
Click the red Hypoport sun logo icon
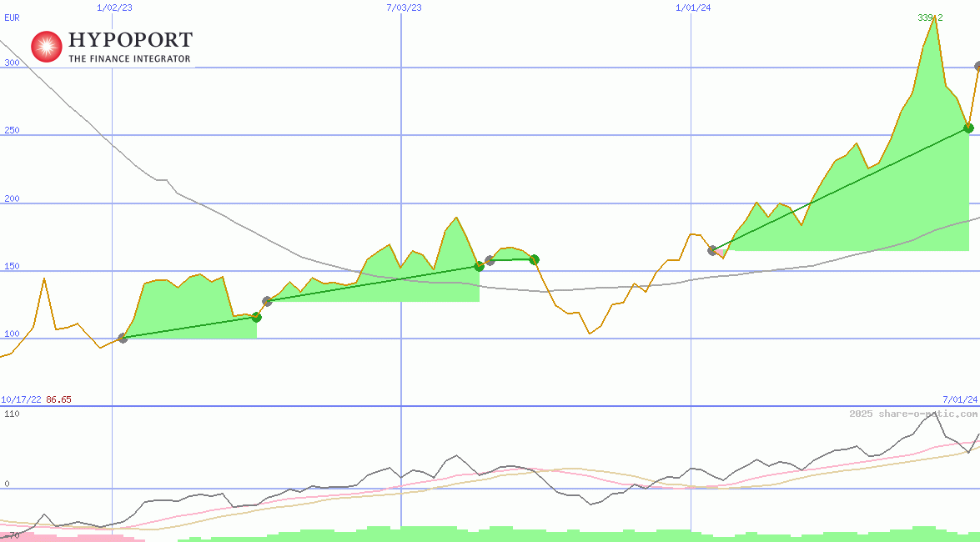tap(47, 47)
